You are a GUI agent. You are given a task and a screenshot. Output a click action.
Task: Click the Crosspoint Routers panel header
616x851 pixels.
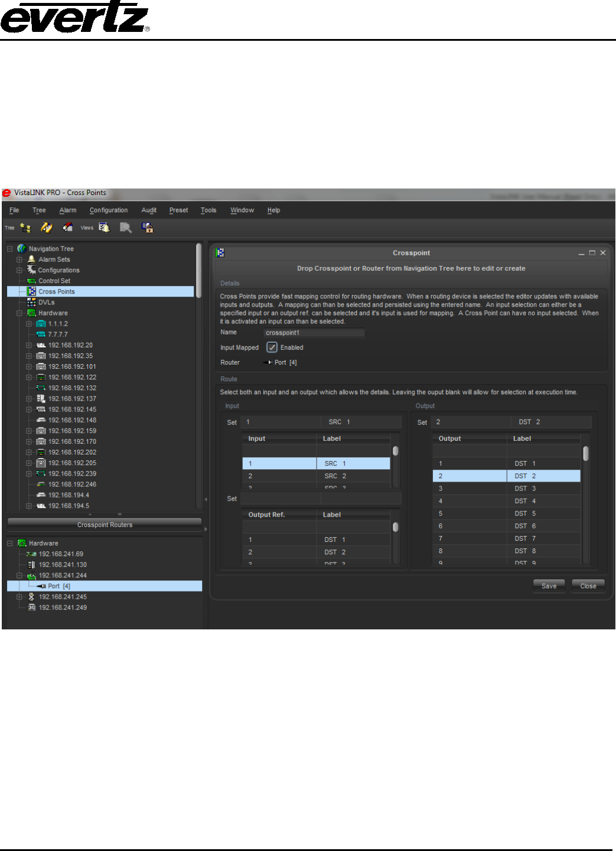105,525
